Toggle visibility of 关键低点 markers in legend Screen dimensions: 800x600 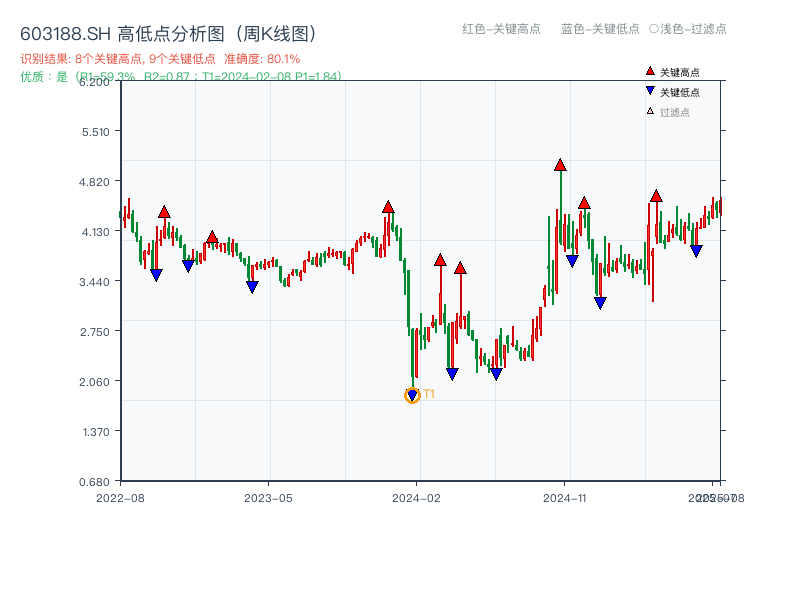672,89
